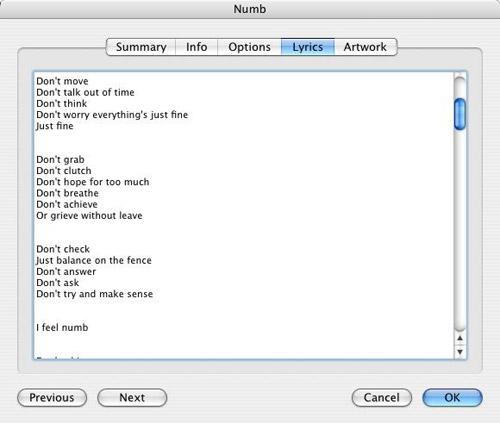
Task: Click the line "Don't answer"
Action: coord(66,272)
